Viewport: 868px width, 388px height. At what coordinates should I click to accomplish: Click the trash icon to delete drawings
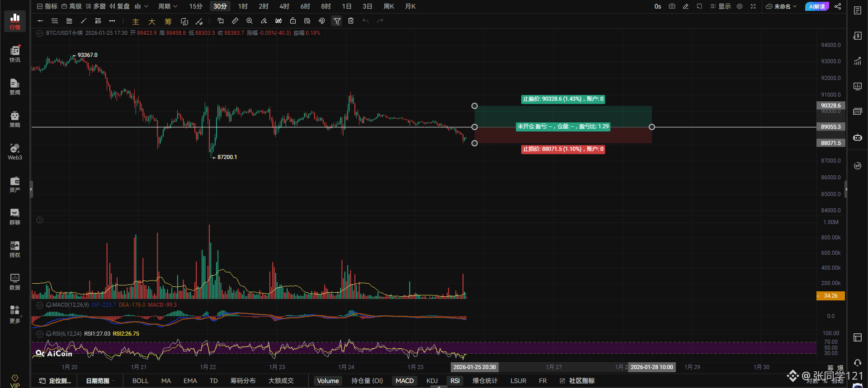tap(351, 21)
